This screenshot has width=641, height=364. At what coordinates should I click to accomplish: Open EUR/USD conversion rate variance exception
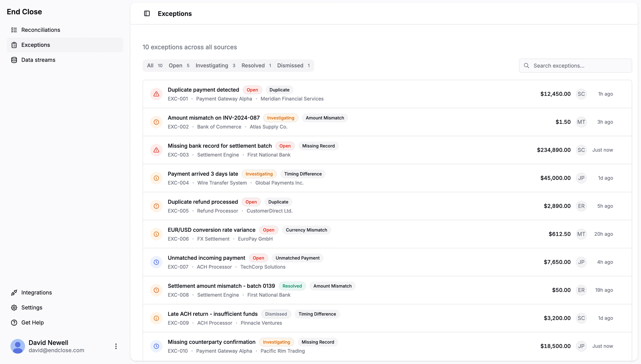(211, 230)
